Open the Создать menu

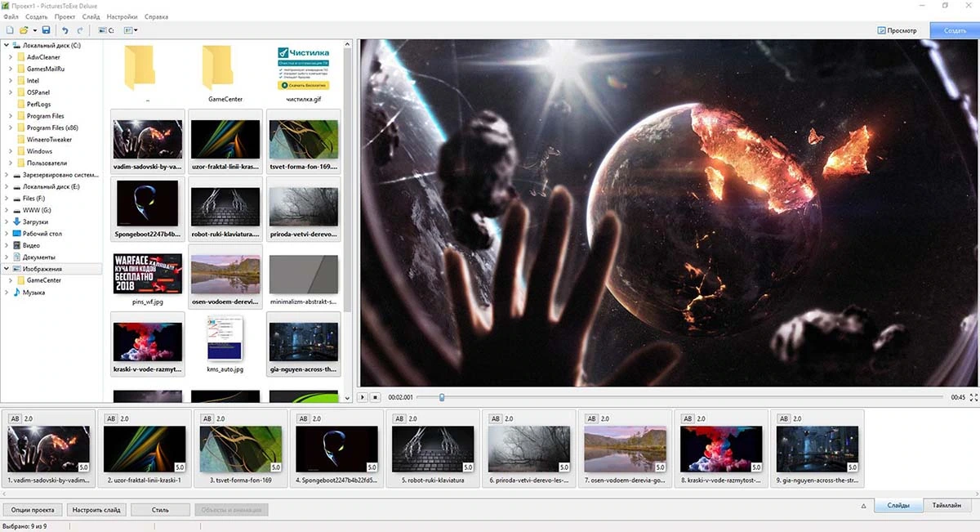tap(37, 16)
